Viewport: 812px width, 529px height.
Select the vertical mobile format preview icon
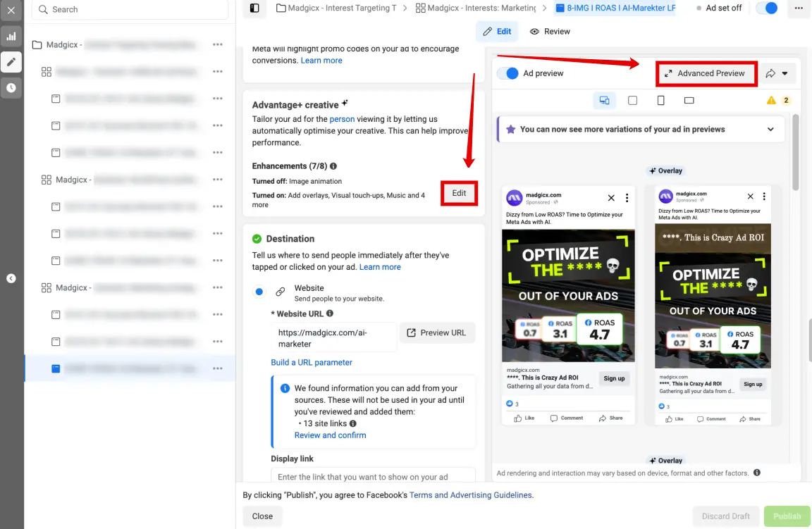tap(660, 101)
